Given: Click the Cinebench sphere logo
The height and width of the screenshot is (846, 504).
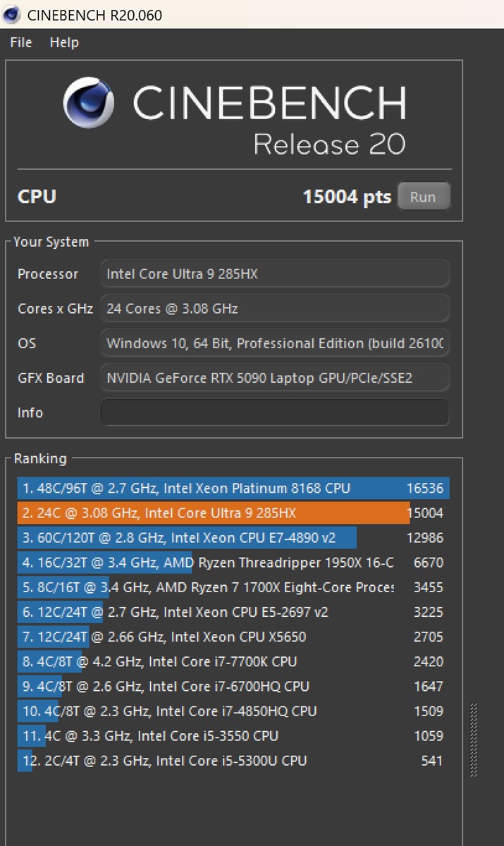Looking at the screenshot, I should click(x=89, y=102).
